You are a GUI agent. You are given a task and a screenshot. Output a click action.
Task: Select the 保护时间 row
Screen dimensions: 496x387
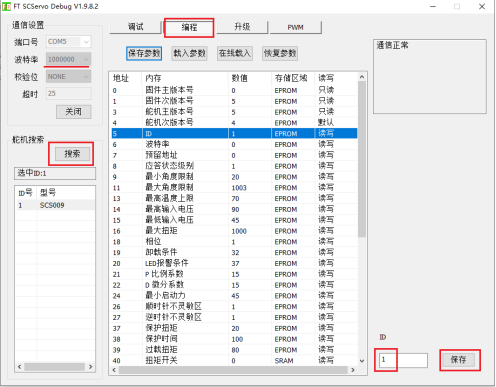[234, 339]
